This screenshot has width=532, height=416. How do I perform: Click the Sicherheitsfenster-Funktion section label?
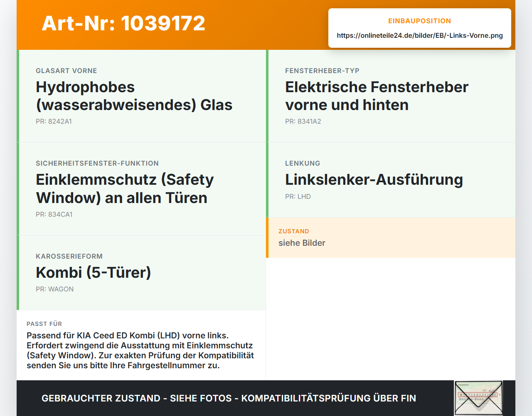point(97,164)
